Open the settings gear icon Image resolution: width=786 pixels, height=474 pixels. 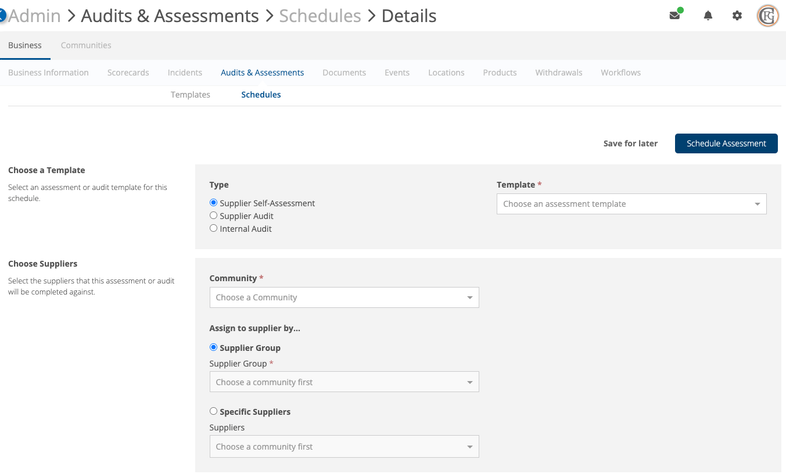pos(737,16)
